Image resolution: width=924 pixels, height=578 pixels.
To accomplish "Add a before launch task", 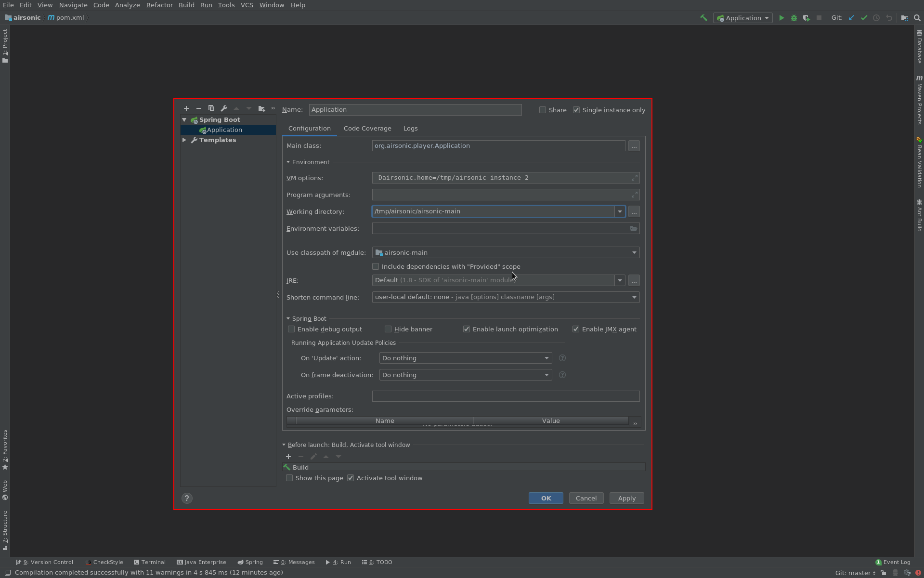I will (288, 457).
